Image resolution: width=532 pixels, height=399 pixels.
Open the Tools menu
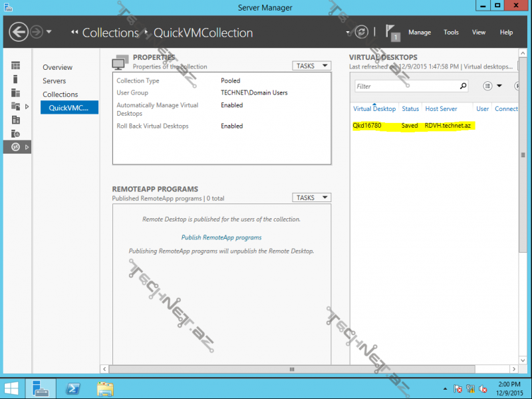click(451, 33)
